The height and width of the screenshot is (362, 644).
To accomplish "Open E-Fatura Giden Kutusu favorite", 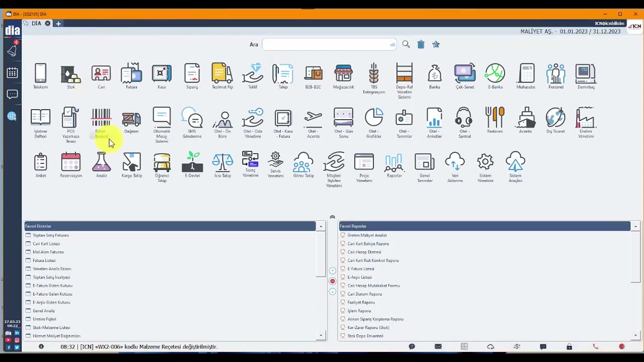I will point(52,286).
